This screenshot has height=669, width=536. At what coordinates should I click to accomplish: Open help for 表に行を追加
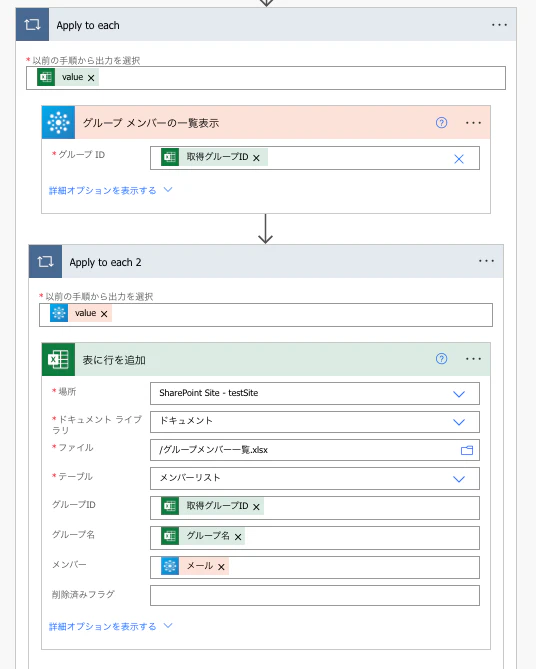pyautogui.click(x=441, y=359)
